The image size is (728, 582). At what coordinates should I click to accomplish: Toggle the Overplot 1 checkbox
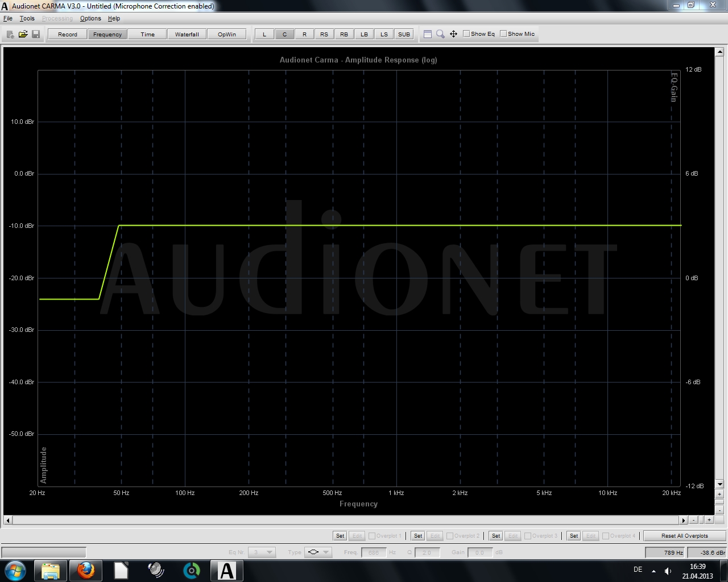coord(372,535)
